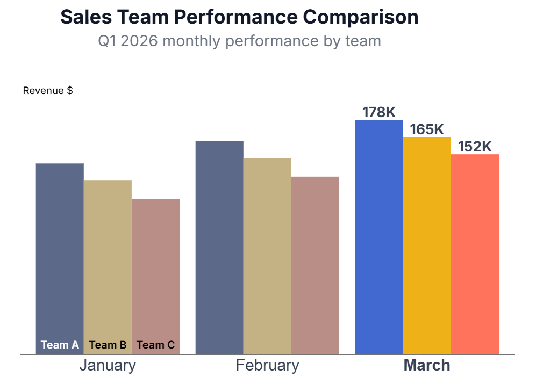Click the 152K data label

coord(475,147)
